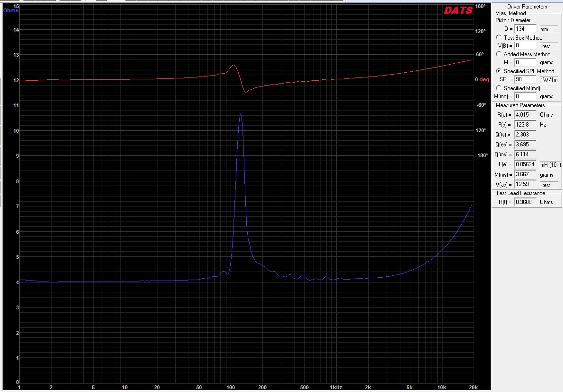Screen dimensions: 563x392
Task: Click the M(md) grams input field
Action: coord(525,96)
